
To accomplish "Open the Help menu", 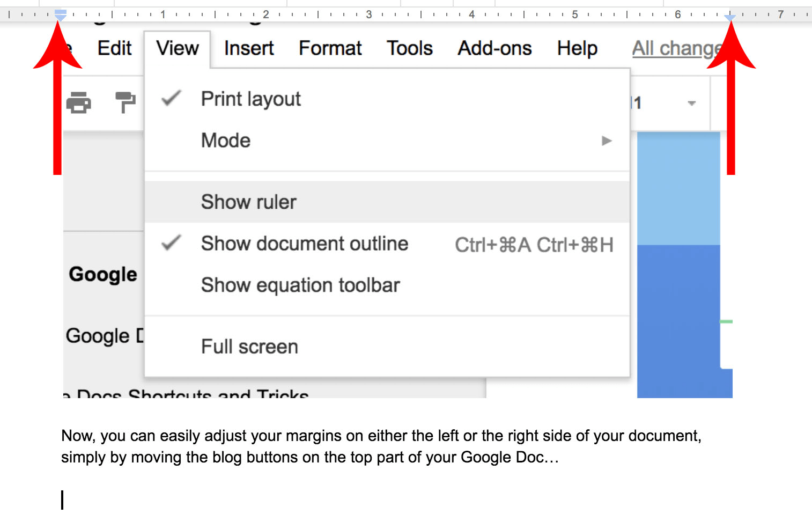I will pos(577,48).
